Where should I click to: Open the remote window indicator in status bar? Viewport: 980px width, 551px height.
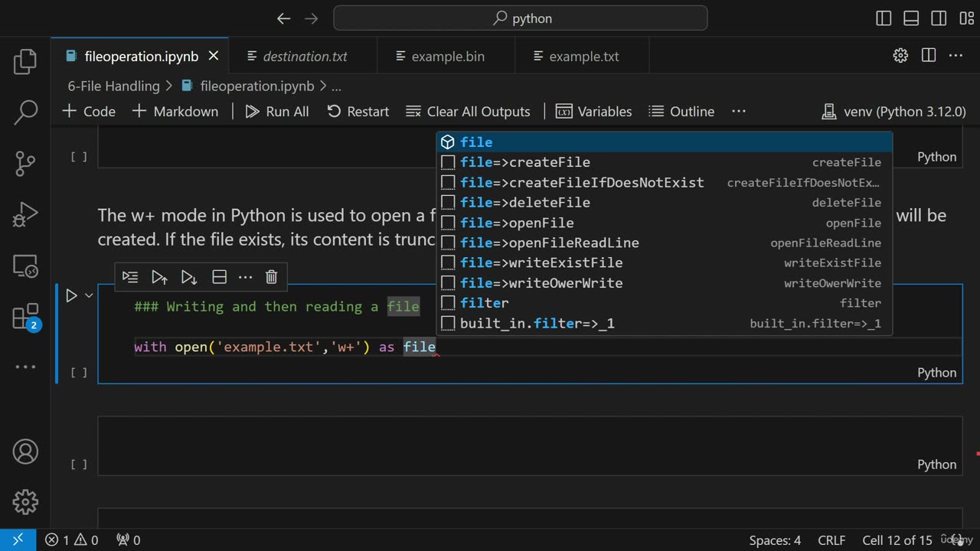click(18, 540)
